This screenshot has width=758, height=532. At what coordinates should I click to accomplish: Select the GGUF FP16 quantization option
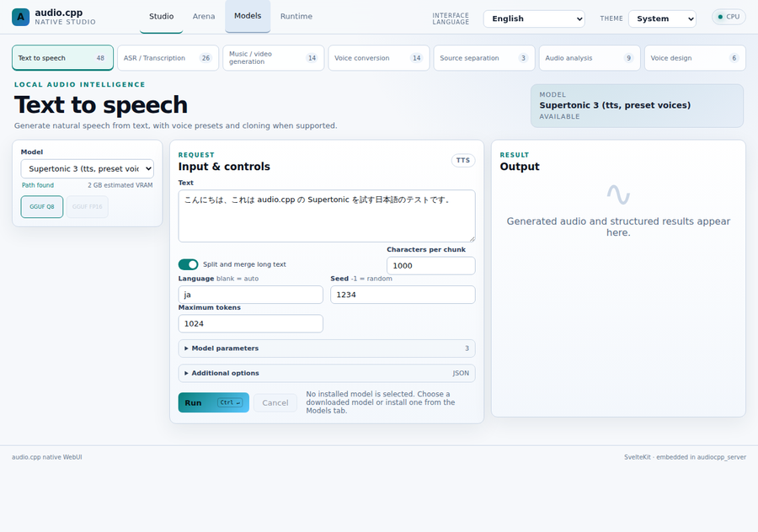point(87,207)
